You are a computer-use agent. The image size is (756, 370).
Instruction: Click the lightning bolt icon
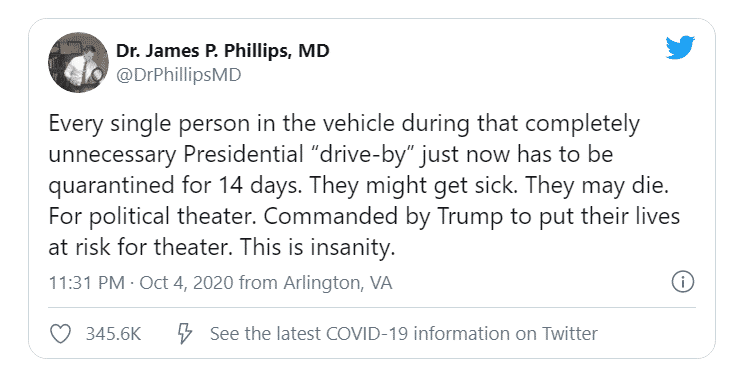coord(185,333)
